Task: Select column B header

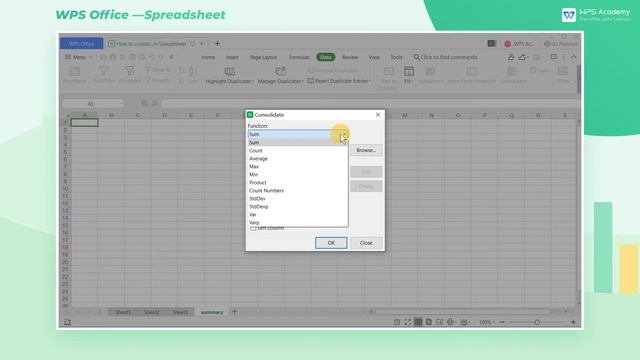Action: coord(111,116)
